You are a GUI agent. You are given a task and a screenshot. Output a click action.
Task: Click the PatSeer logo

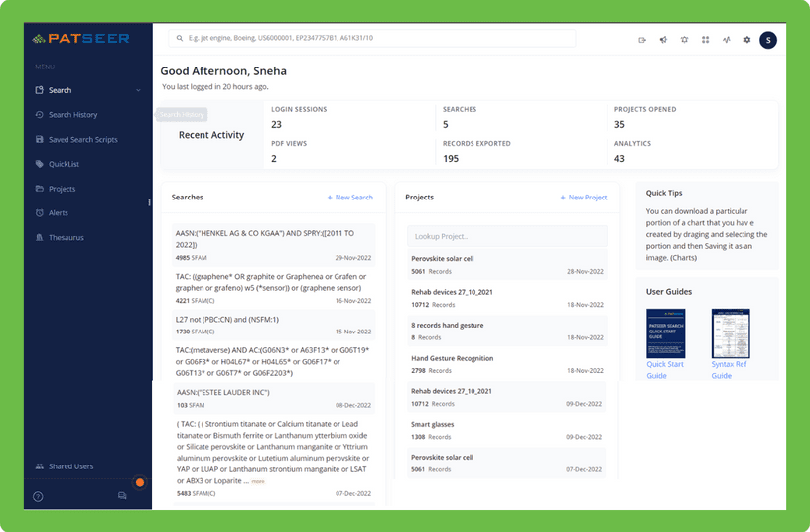(80, 39)
